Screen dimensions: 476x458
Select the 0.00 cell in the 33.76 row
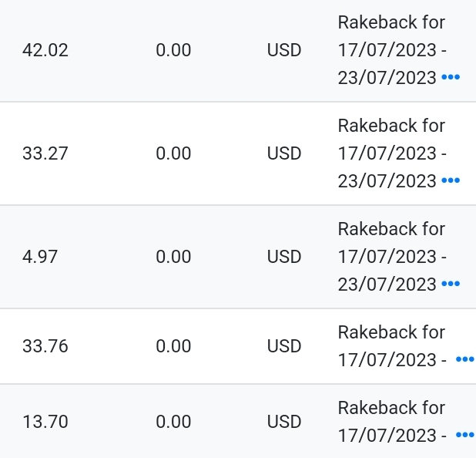(x=173, y=346)
